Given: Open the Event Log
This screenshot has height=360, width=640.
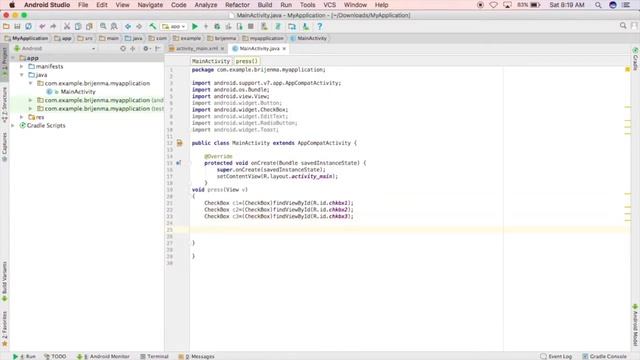Looking at the screenshot, I should point(556,356).
